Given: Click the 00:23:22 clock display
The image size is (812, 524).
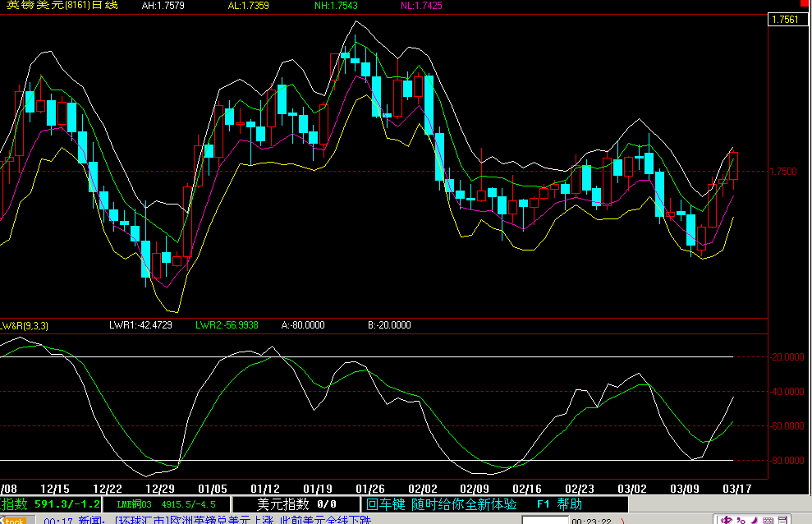Looking at the screenshot, I should click(x=591, y=521).
